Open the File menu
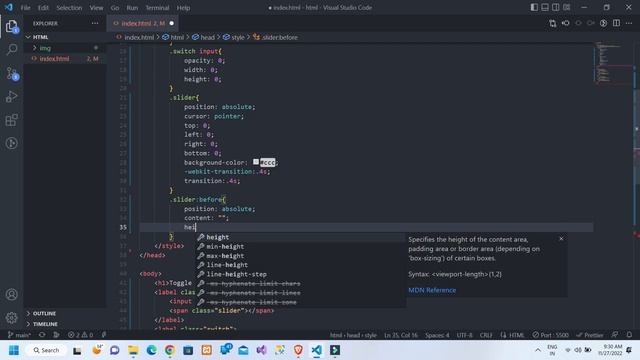Image resolution: width=640 pixels, height=360 pixels. point(25,7)
